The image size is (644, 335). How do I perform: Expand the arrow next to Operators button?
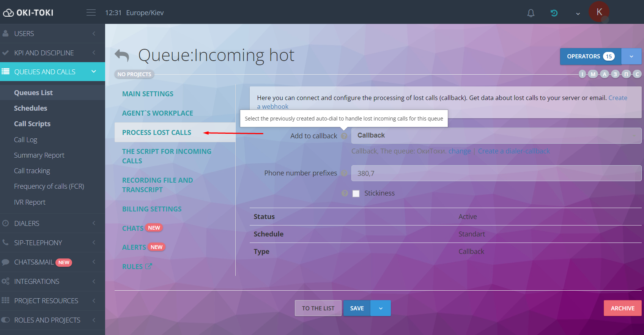click(631, 56)
